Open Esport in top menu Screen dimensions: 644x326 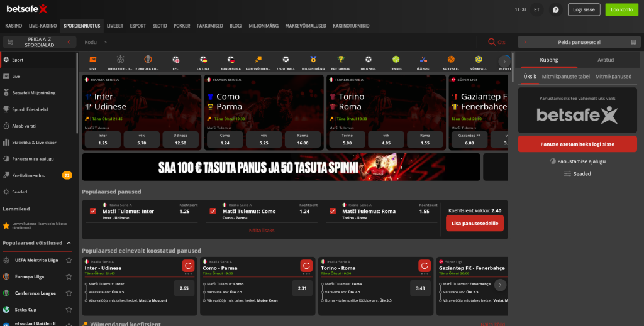[138, 26]
